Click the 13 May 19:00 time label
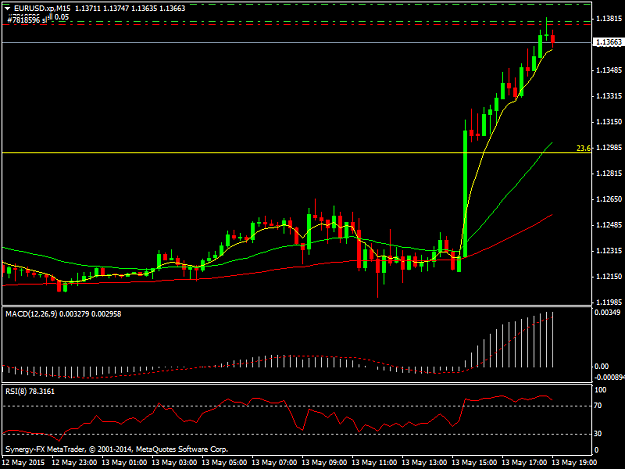 point(574,463)
